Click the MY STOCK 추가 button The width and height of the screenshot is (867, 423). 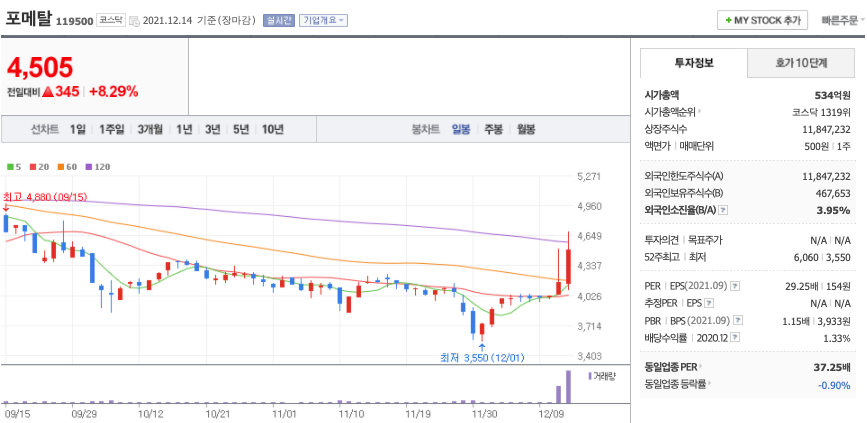[762, 20]
